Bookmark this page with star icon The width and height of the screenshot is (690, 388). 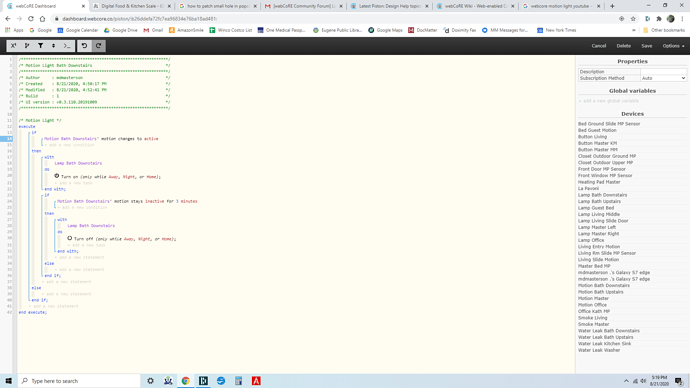coord(633,19)
